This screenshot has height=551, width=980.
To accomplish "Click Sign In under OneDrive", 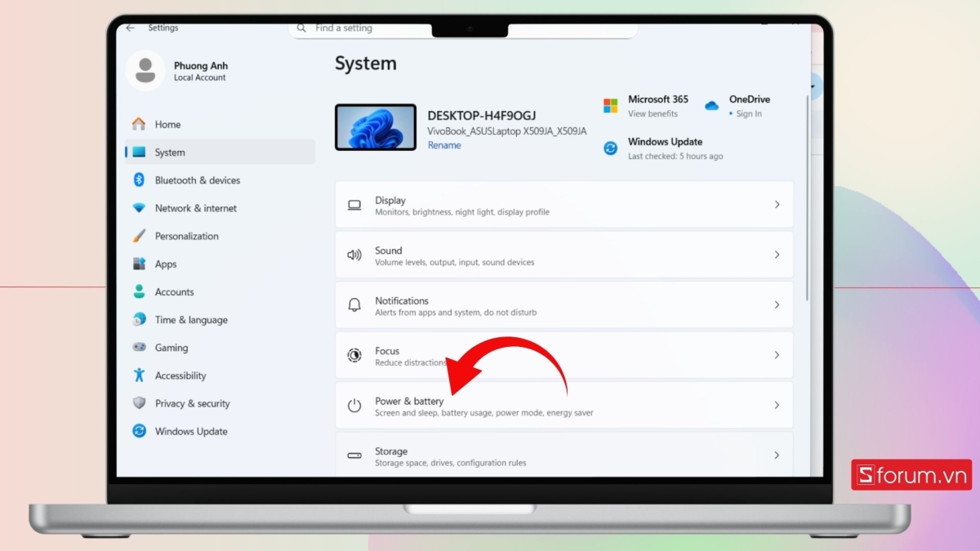I will tap(749, 113).
